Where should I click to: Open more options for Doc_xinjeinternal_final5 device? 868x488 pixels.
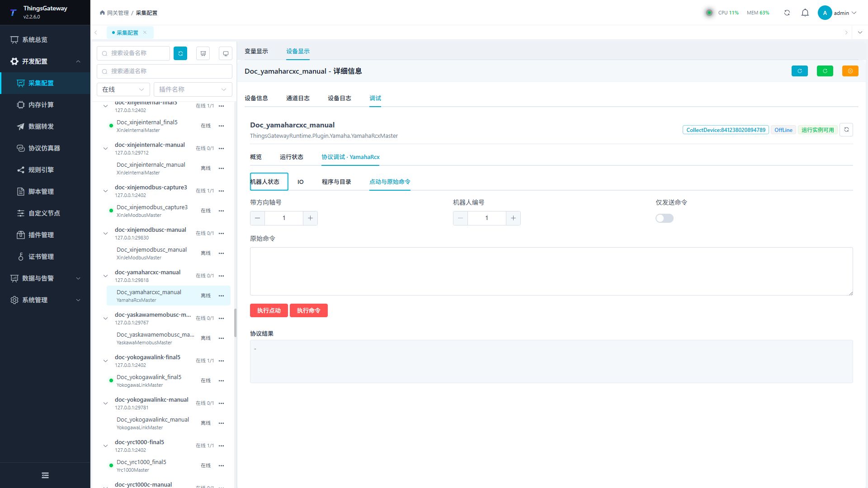pyautogui.click(x=221, y=126)
